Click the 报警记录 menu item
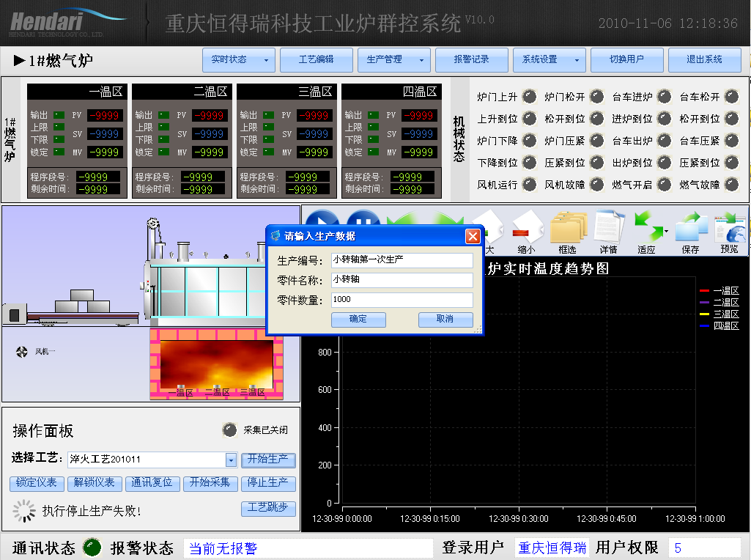The width and height of the screenshot is (751, 560). pyautogui.click(x=471, y=60)
